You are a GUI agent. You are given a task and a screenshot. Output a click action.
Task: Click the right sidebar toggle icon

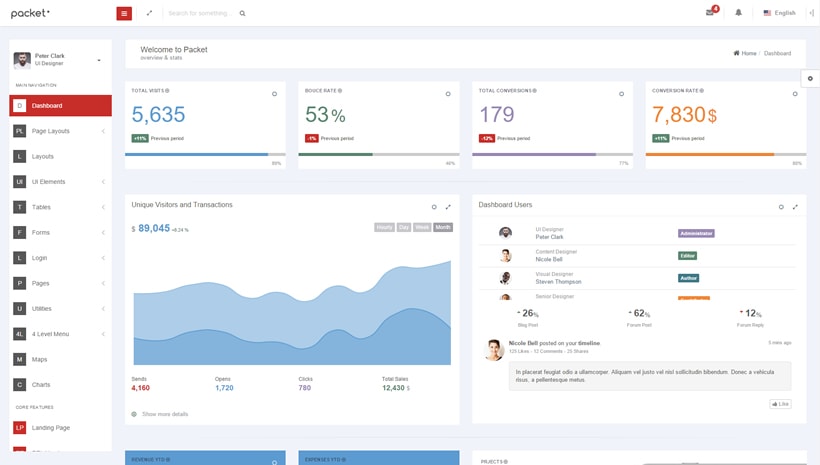811,13
